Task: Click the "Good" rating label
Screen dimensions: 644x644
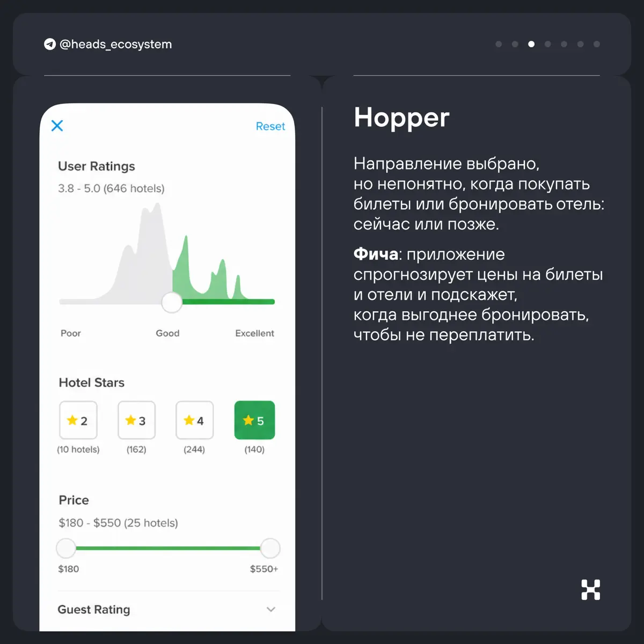Action: (167, 333)
